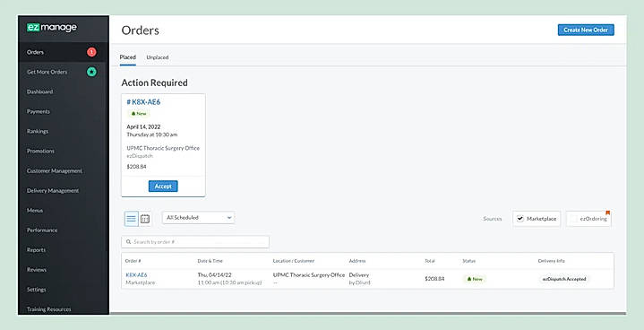Open Delivery Management in the sidebar
644x330 pixels.
pyautogui.click(x=53, y=191)
